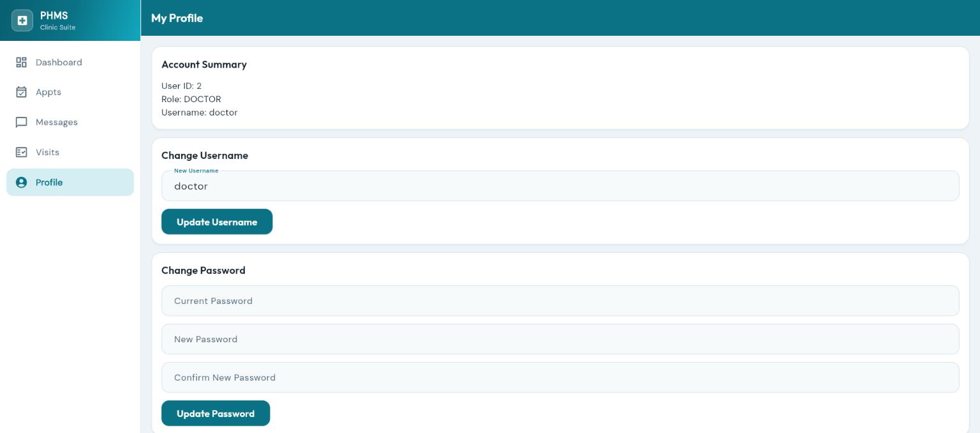Click the Change Username heading

(x=205, y=155)
